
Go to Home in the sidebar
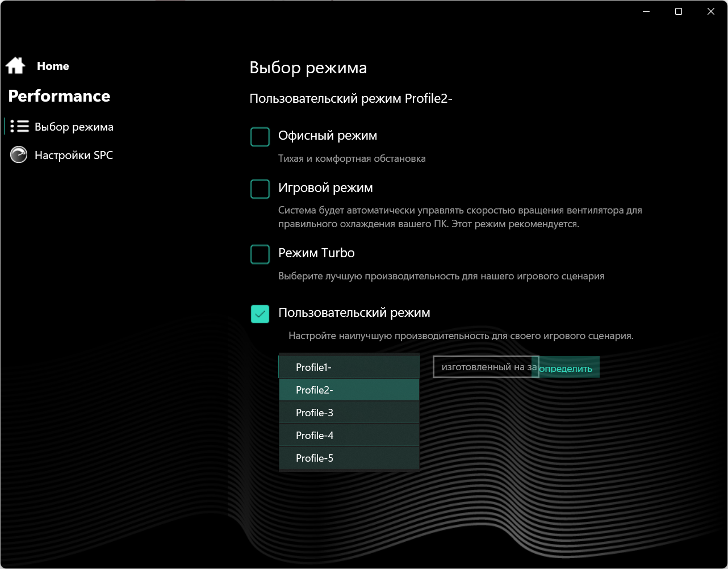pyautogui.click(x=53, y=66)
